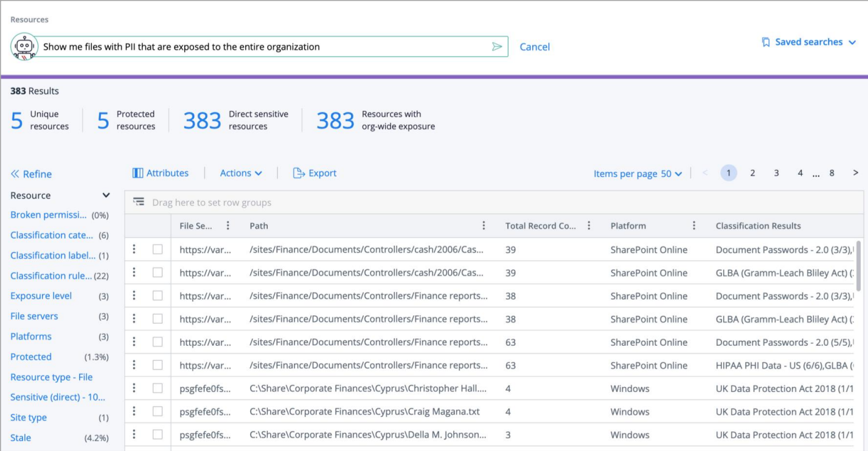
Task: Collapse the Refine panel
Action: tap(31, 174)
